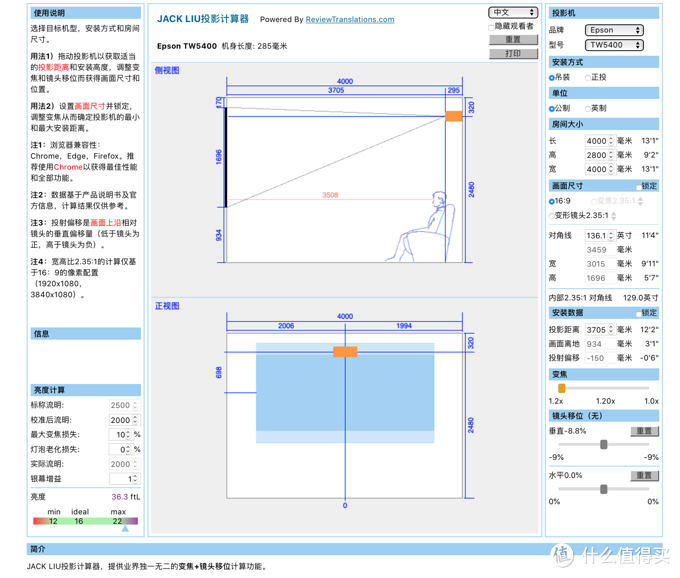680x578 pixels.
Task: Click the red 3508 viewing distance label
Action: click(x=330, y=195)
